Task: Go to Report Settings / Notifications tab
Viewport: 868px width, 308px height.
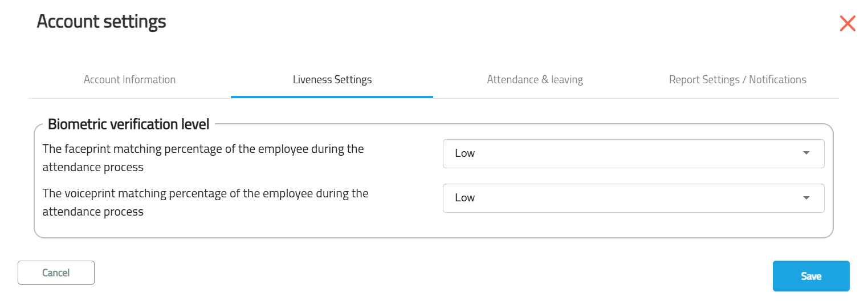Action: tap(737, 79)
